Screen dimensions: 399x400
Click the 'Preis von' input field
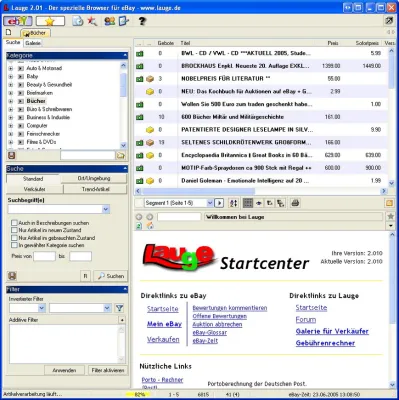44,256
